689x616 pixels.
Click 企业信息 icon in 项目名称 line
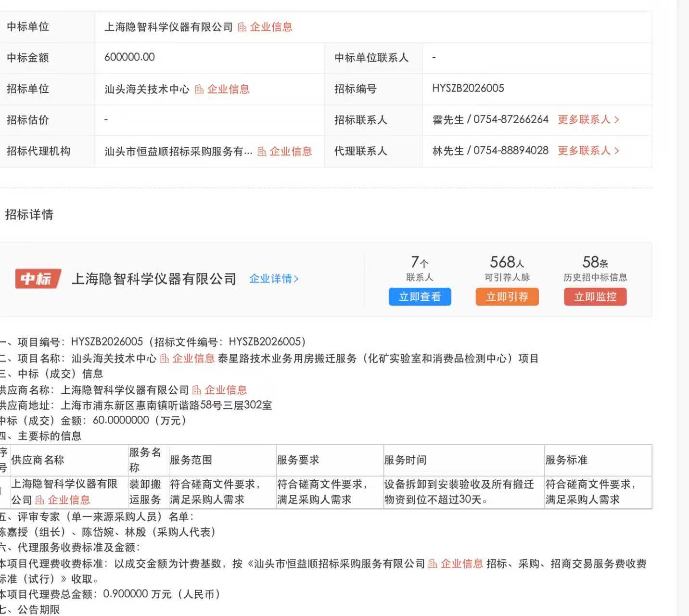coord(165,359)
